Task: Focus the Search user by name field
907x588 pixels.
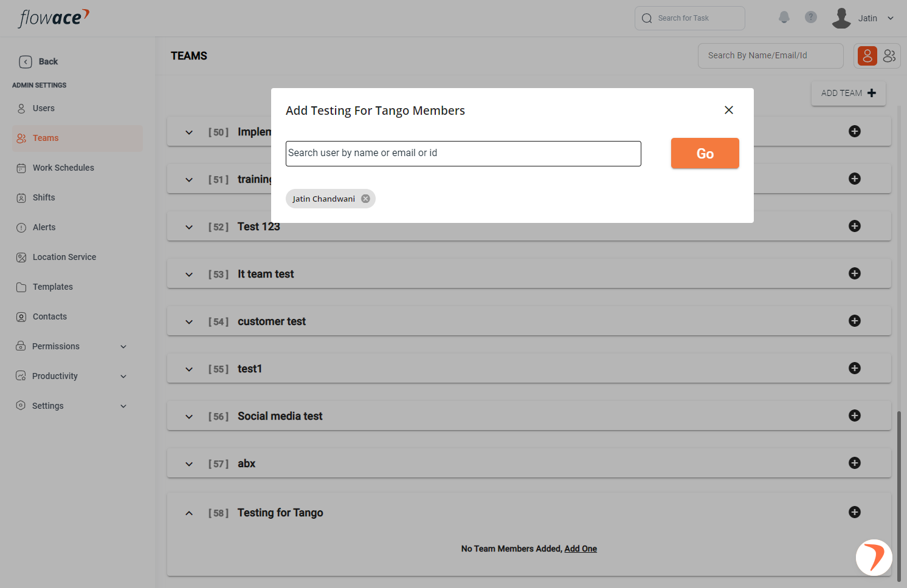Action: (463, 154)
